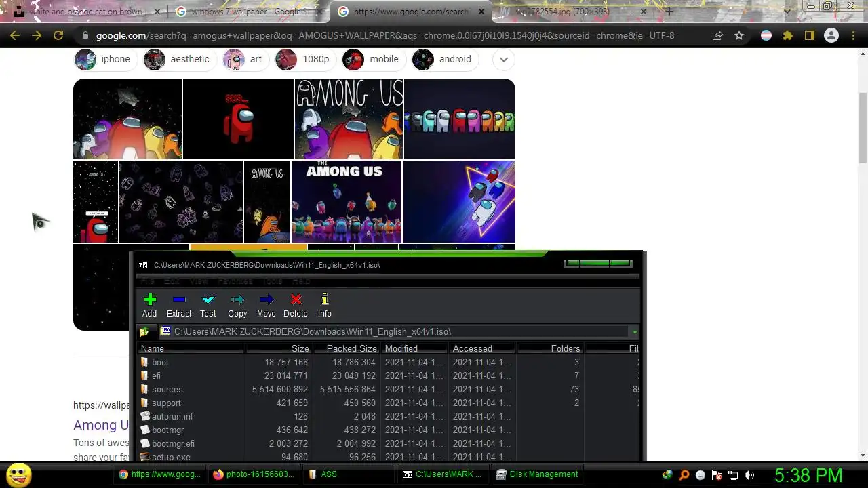
Task: Sort by Size column header
Action: pyautogui.click(x=279, y=348)
